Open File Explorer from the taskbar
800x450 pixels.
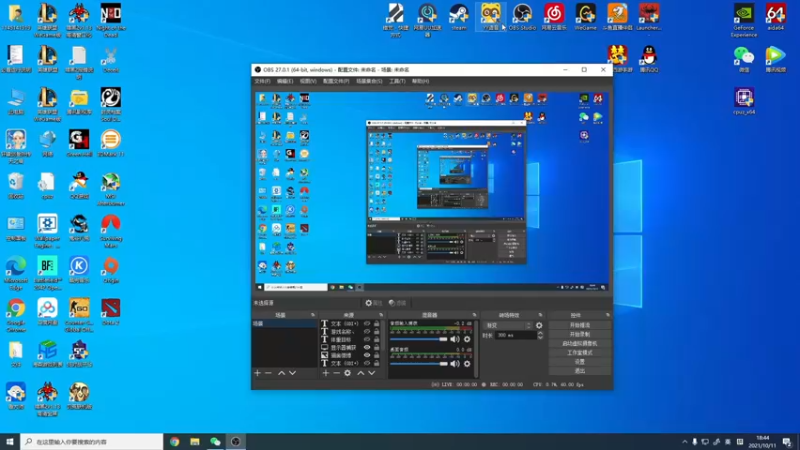pyautogui.click(x=194, y=442)
